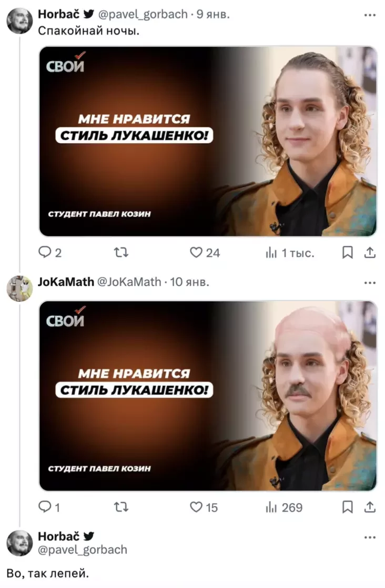
Task: Open more options menu on first Horbač tweet
Action: [370, 15]
